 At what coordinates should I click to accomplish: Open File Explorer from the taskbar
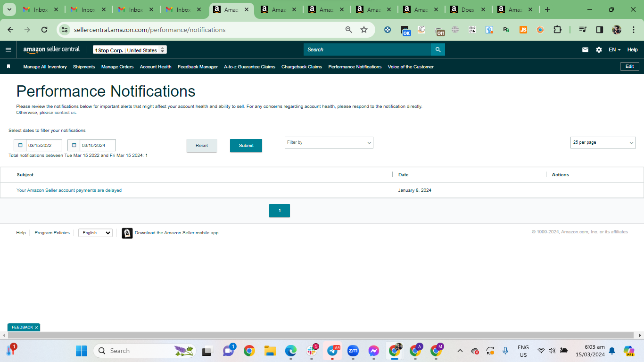pos(270,351)
